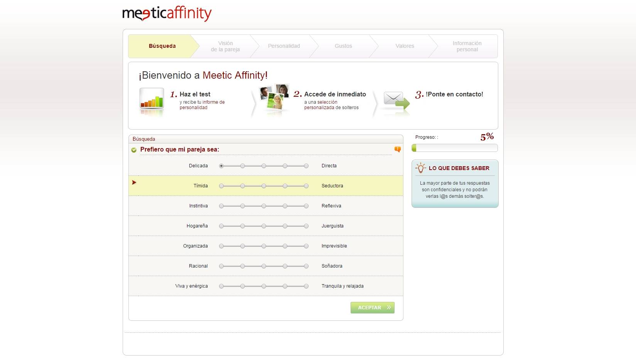Select the first radio option nearest Delicada
This screenshot has width=636, height=364.
pos(221,166)
